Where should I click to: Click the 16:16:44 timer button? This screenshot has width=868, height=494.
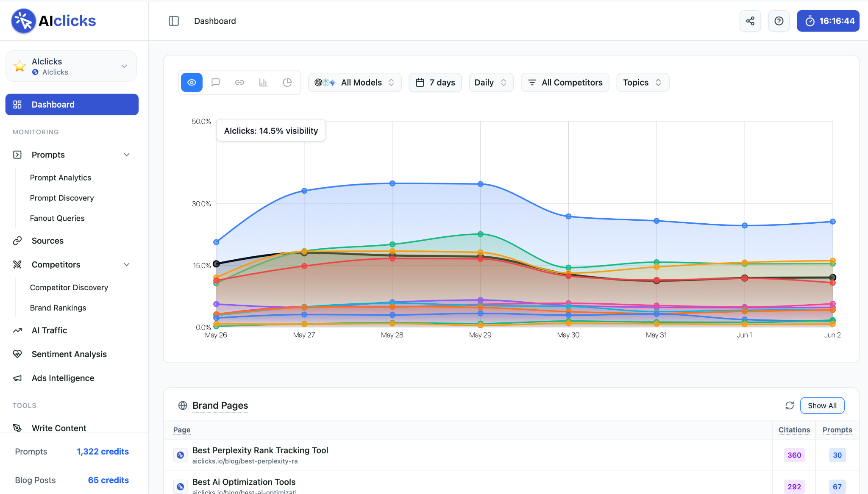(828, 21)
